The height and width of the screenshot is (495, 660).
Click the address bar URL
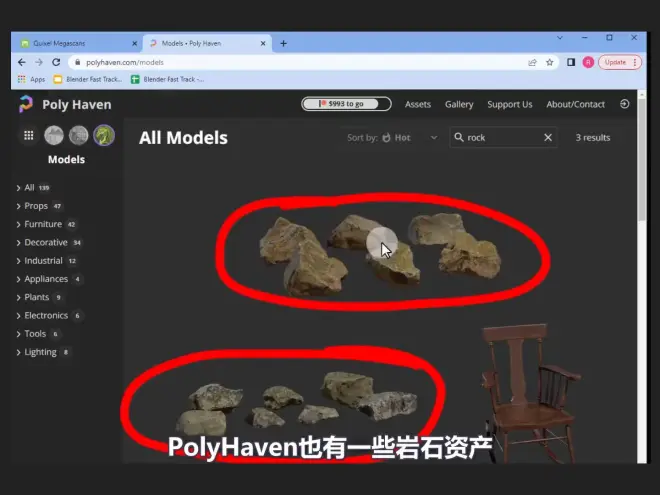tap(125, 62)
